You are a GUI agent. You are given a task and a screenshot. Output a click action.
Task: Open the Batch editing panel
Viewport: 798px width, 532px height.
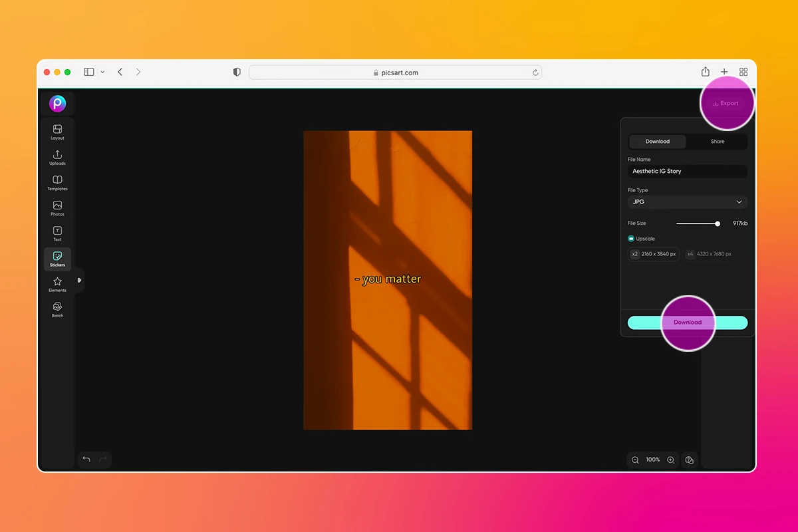pos(57,309)
